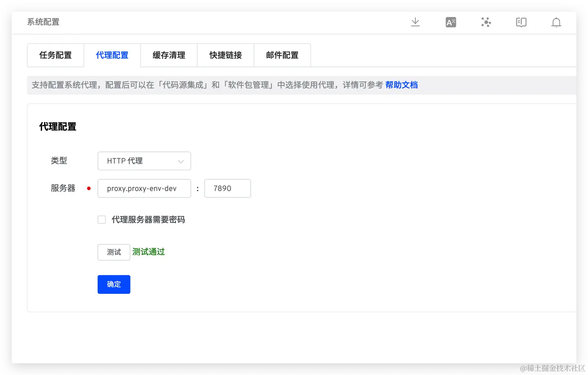Go to 快捷链接 tab

click(226, 55)
